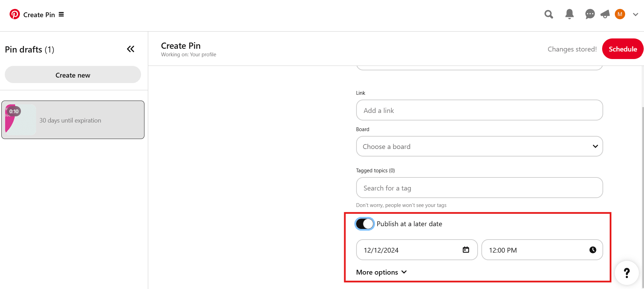Collapse the Pin drafts sidebar
Screen dimensions: 644x289
(131, 49)
